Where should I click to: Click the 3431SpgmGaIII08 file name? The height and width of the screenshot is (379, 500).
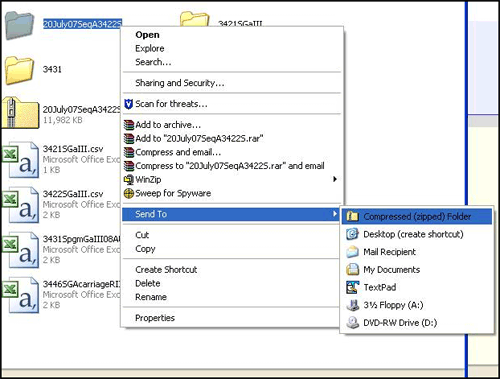(81, 239)
